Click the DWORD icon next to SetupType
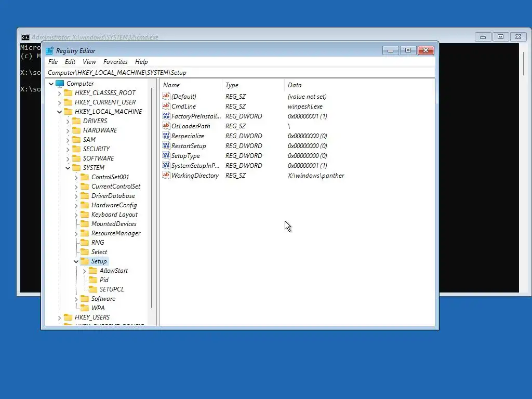Viewport: 532px width, 399px height. point(166,155)
